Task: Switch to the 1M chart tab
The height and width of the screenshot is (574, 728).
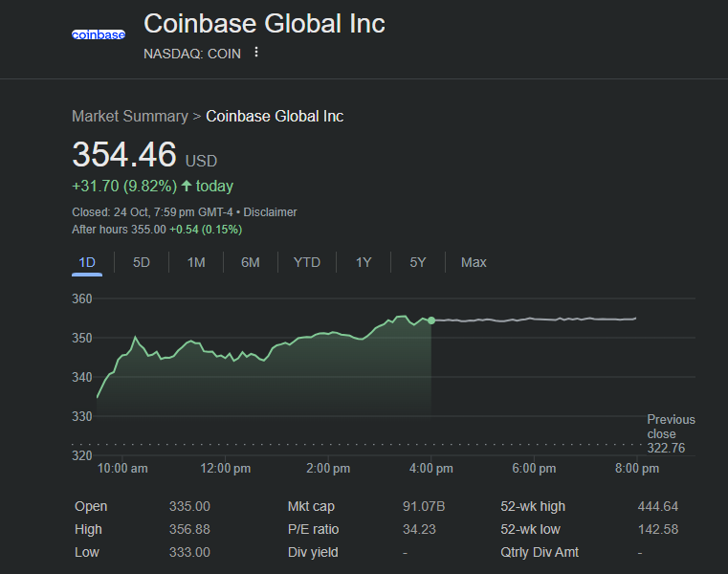Action: pyautogui.click(x=196, y=262)
